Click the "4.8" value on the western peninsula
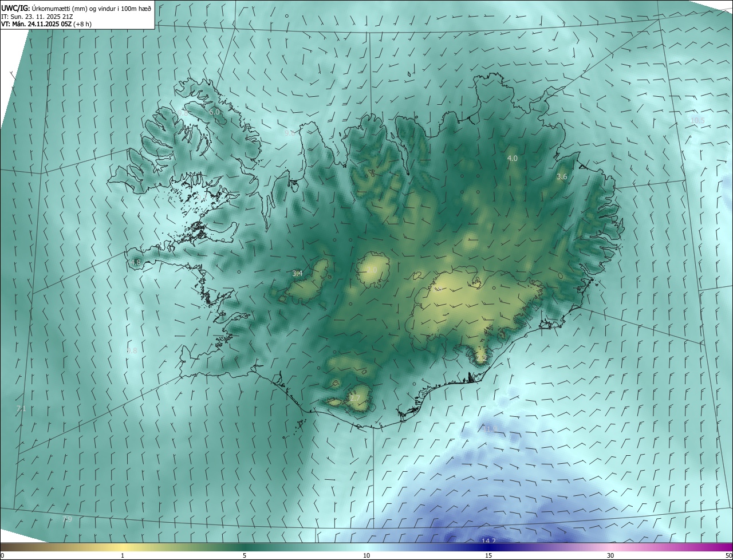The image size is (733, 560). pos(136,263)
